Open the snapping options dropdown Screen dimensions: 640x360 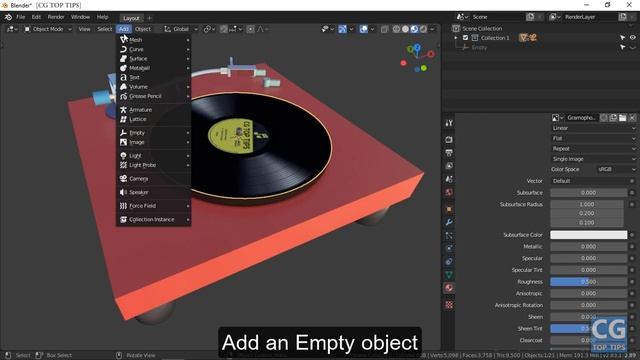[x=236, y=29]
